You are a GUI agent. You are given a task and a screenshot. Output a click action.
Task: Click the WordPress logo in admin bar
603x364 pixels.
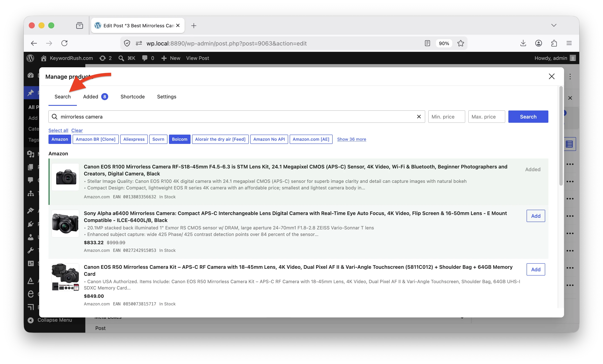(x=30, y=58)
